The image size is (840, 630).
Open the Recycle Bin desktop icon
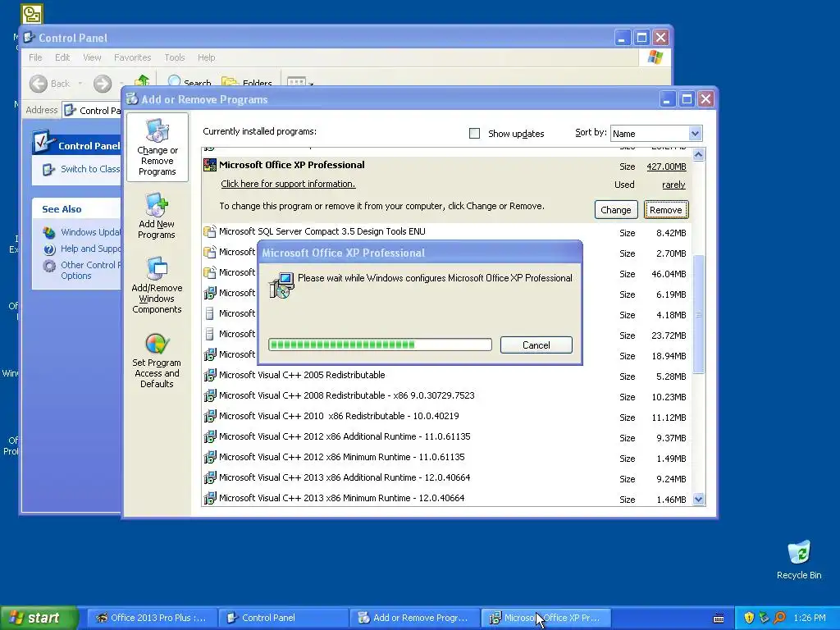coord(799,553)
